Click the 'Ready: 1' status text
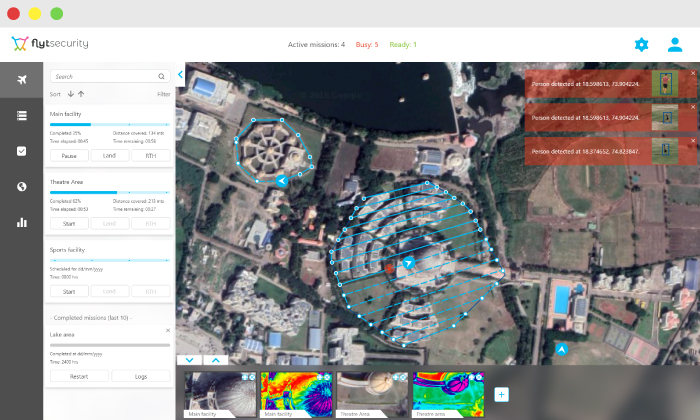The image size is (700, 420). coord(403,45)
